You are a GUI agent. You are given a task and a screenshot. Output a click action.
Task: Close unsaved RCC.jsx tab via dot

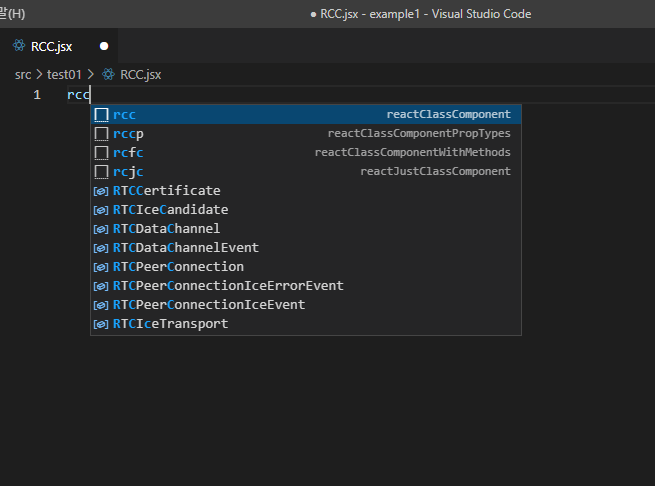coord(104,46)
